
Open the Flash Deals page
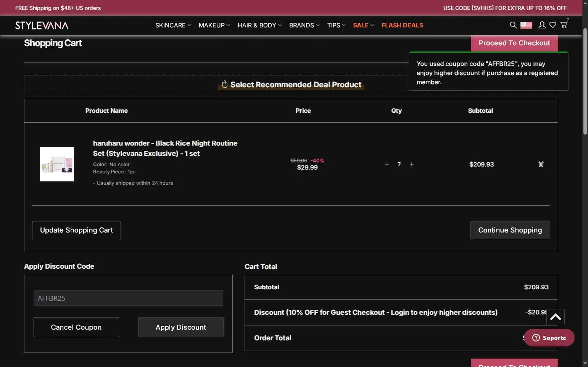pyautogui.click(x=402, y=25)
